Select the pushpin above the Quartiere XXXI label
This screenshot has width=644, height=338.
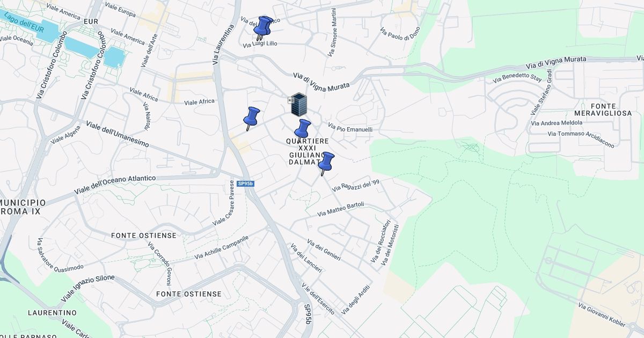pyautogui.click(x=303, y=129)
